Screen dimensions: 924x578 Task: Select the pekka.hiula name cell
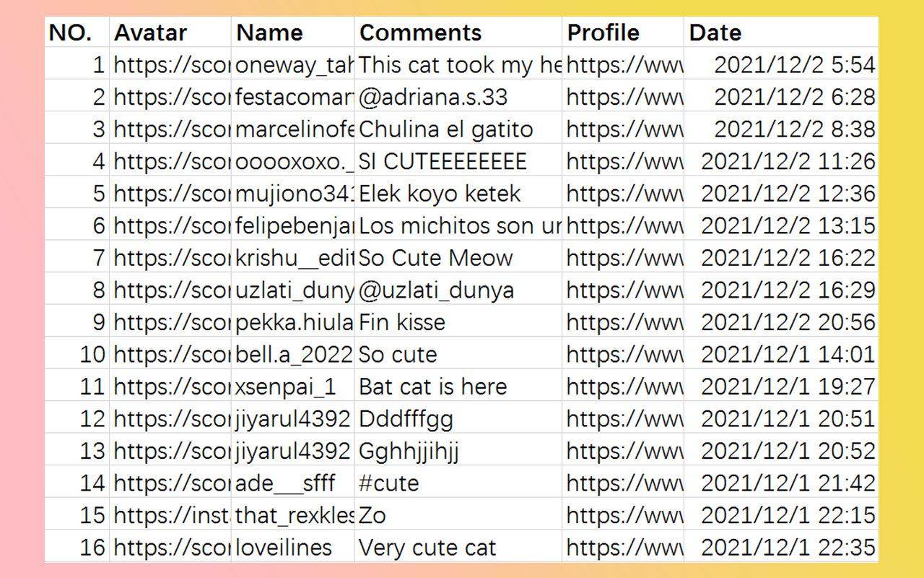click(293, 322)
